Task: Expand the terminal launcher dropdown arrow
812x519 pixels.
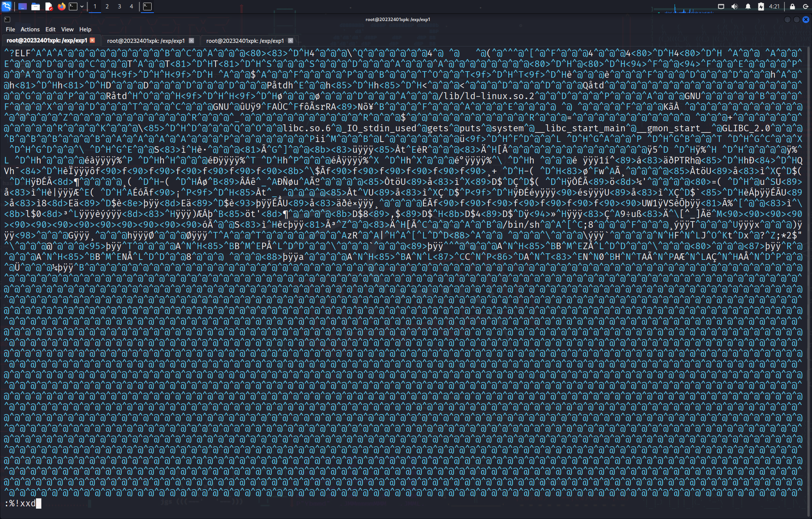Action: tap(82, 7)
